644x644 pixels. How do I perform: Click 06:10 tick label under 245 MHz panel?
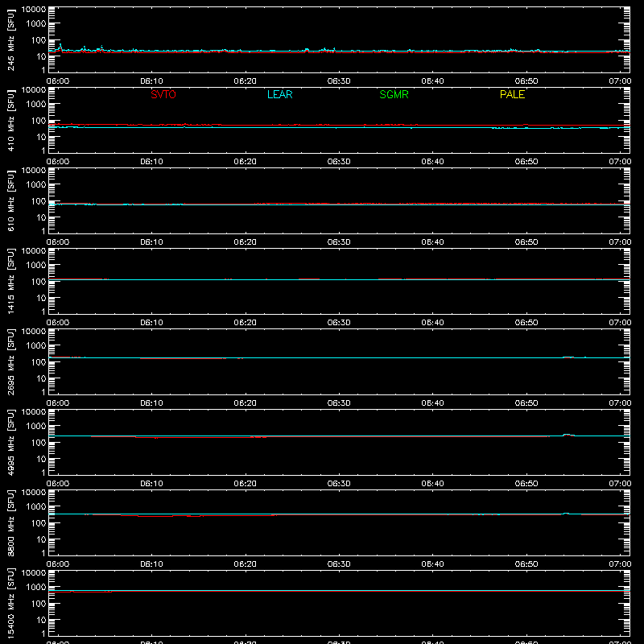(151, 81)
